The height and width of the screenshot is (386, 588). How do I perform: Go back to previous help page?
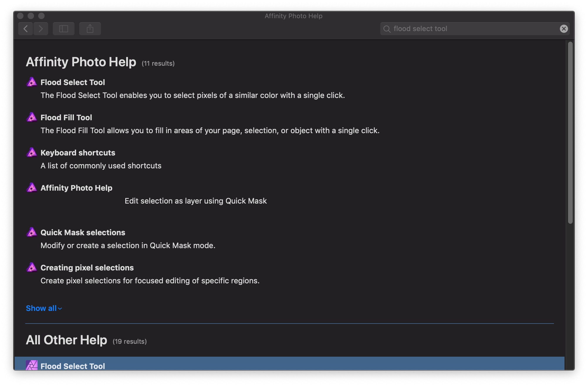(x=26, y=29)
